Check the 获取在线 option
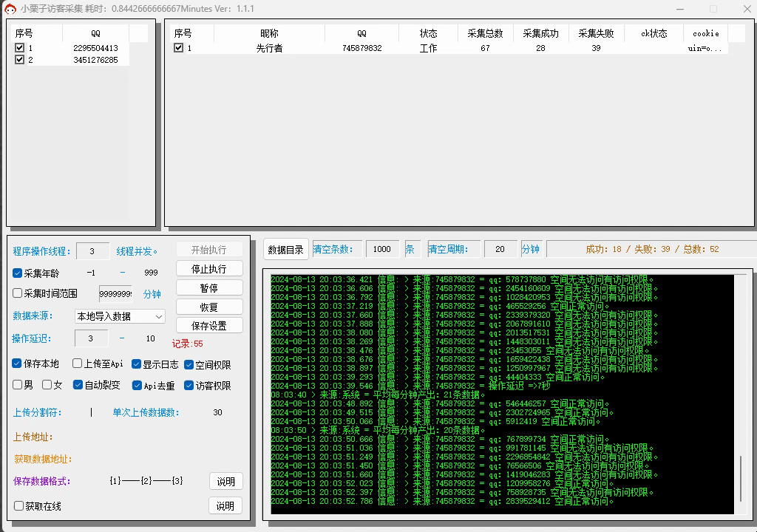Screen dimensions: 757x532 19,506
